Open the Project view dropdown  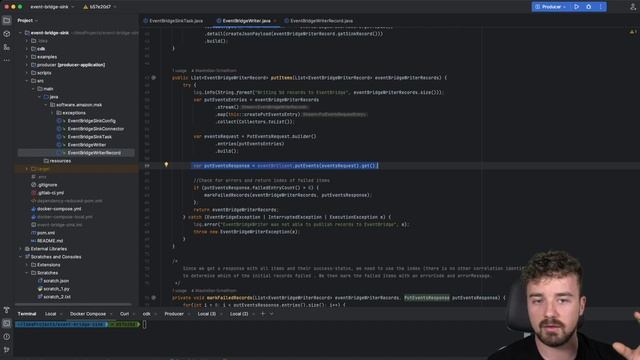click(27, 20)
